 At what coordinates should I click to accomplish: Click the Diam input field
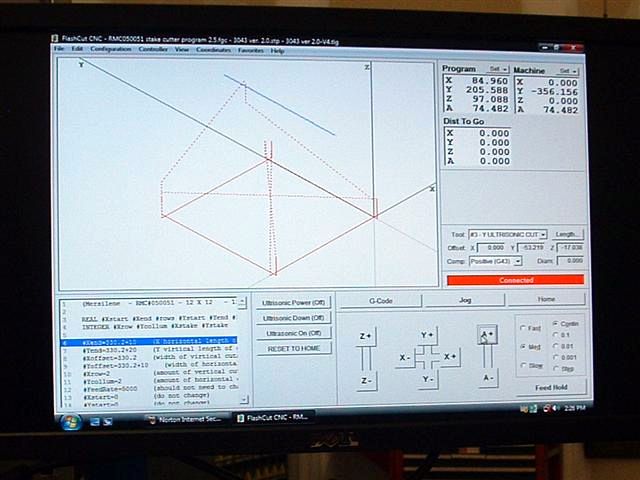570,260
